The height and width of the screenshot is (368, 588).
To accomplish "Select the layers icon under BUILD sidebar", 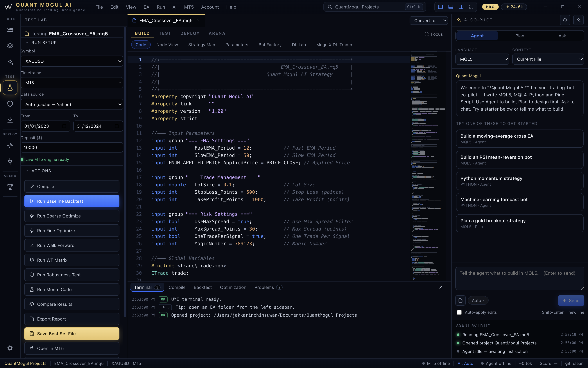I will 10,46.
